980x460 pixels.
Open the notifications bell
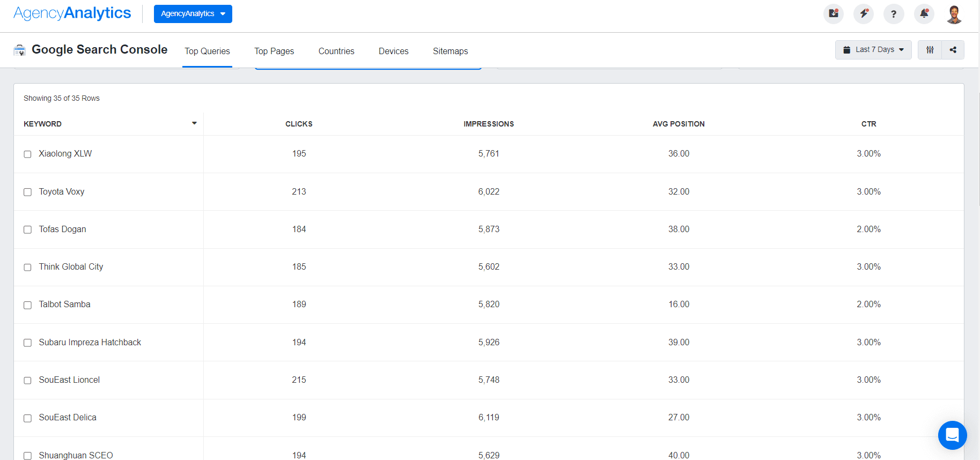924,14
